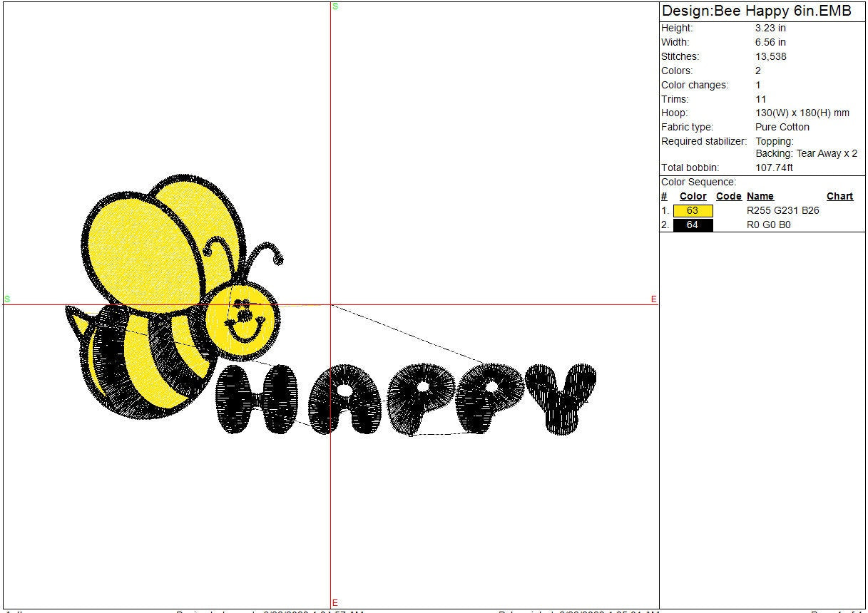Viewport: 868px width, 613px height.
Task: Click the Pure Cotton fabric type value
Action: [782, 128]
